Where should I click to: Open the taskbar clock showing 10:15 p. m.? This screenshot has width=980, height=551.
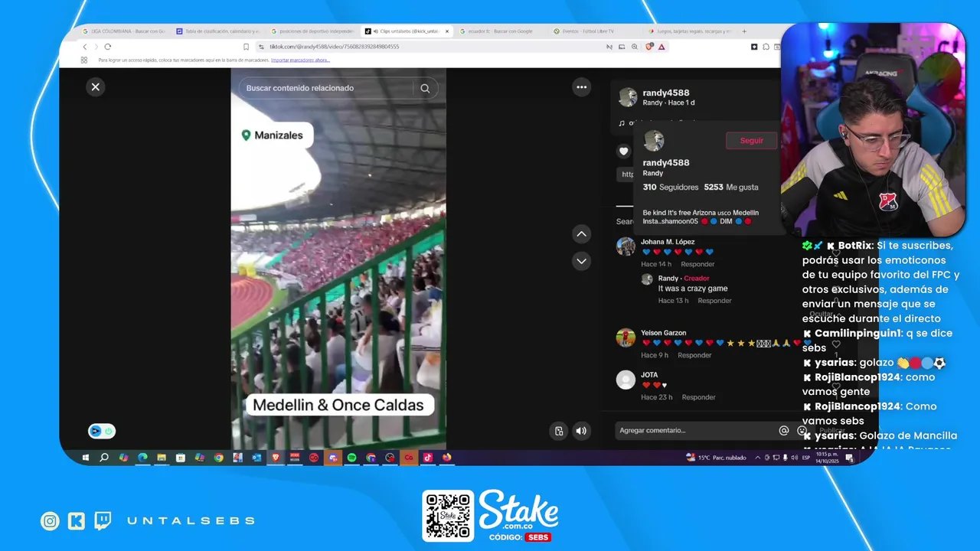[x=828, y=458]
